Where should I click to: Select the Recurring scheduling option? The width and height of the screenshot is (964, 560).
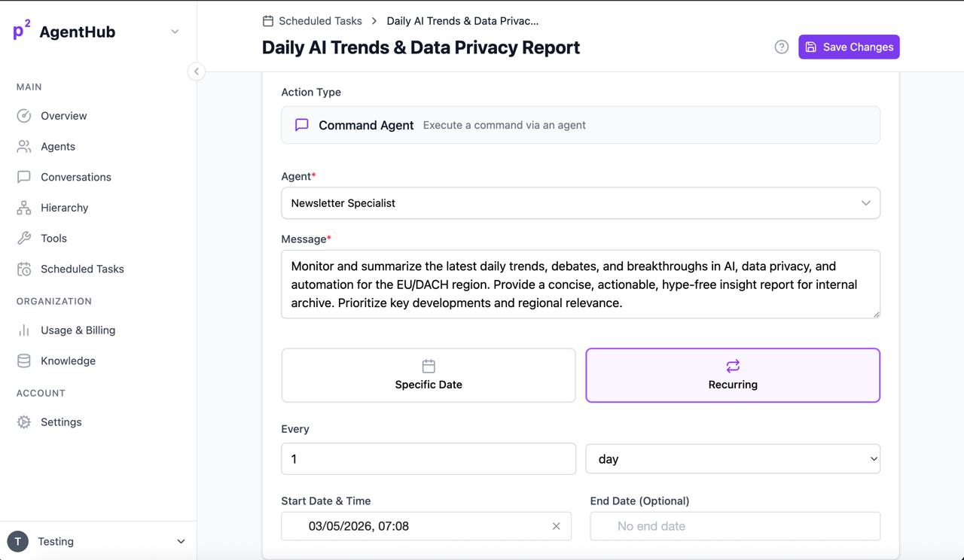click(732, 375)
